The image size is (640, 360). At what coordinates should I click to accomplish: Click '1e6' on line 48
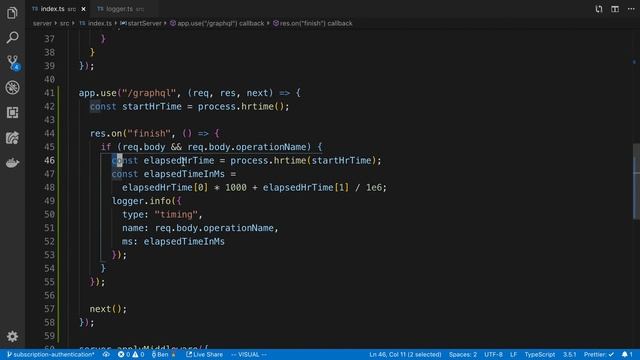pyautogui.click(x=373, y=187)
